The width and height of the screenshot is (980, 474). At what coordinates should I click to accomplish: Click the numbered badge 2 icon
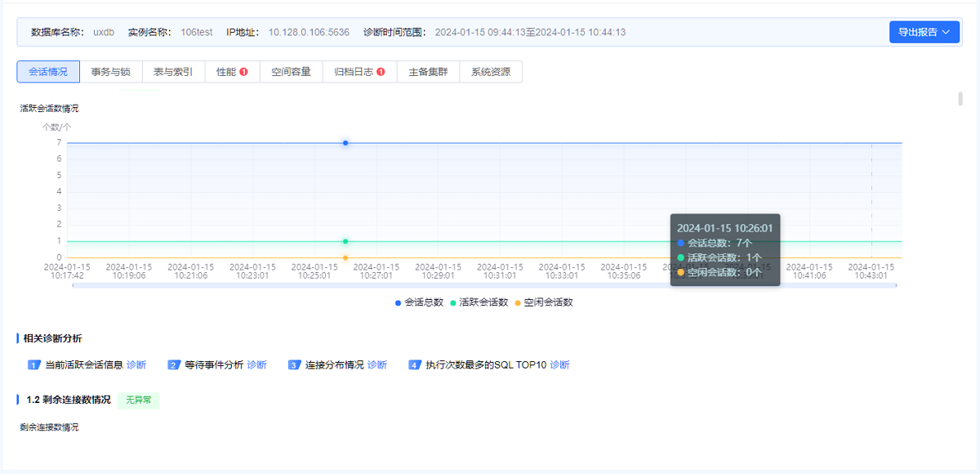[174, 365]
